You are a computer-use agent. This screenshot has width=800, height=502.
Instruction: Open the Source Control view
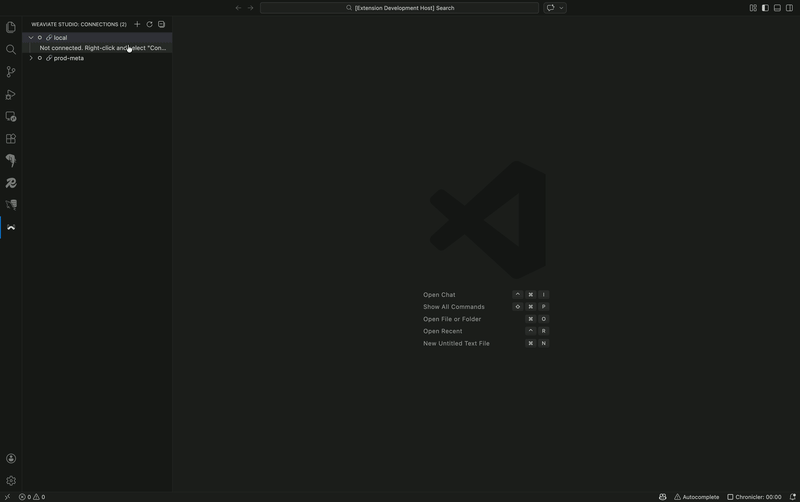tap(11, 72)
